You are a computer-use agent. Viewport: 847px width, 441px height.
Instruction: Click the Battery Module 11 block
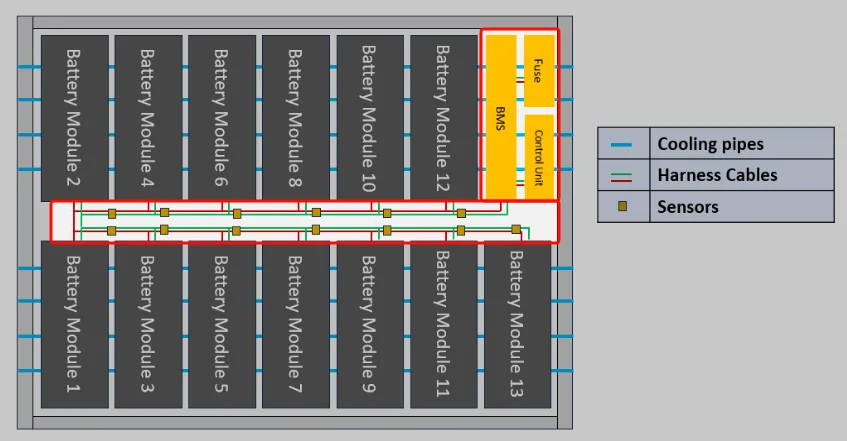(444, 324)
